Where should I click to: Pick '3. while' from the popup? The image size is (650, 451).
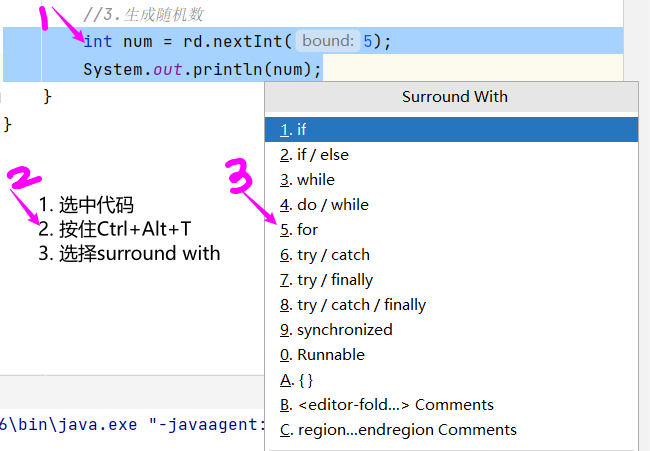(x=451, y=180)
